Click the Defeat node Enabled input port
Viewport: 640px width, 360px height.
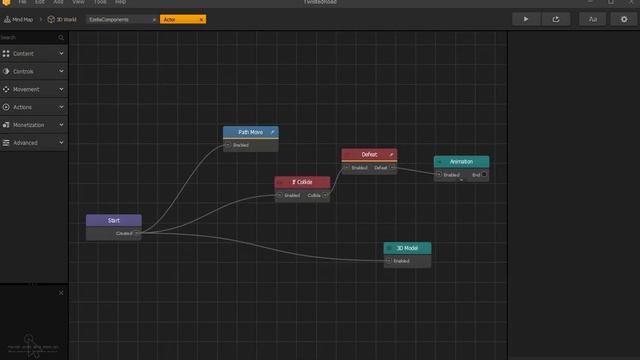point(347,167)
